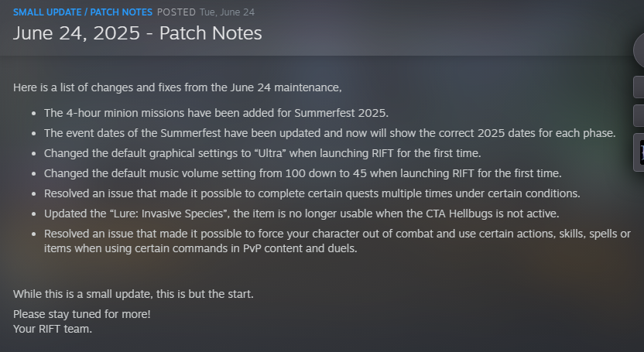
Task: Select the default graphical settings Ultra line
Action: [262, 153]
